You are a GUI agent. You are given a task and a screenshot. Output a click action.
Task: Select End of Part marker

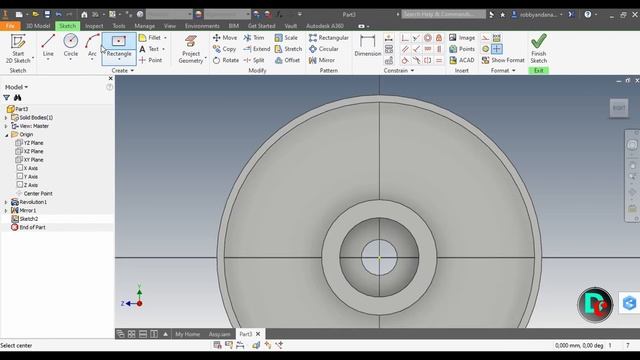click(x=28, y=227)
